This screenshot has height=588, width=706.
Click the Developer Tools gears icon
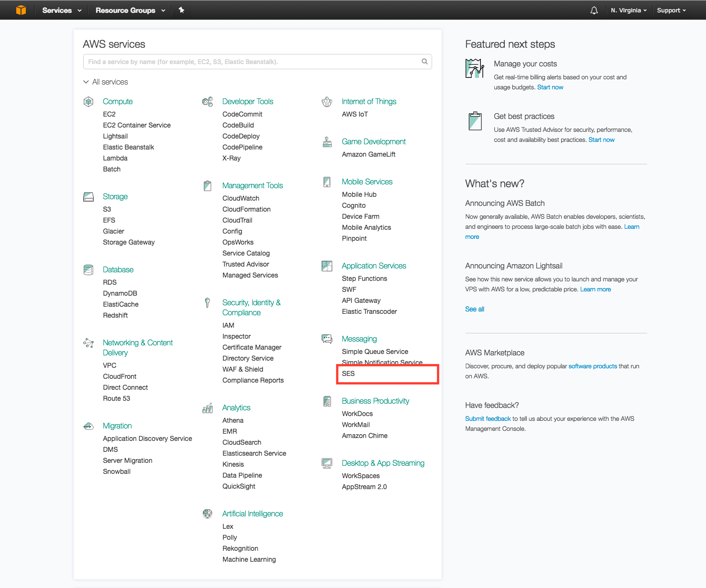(207, 101)
